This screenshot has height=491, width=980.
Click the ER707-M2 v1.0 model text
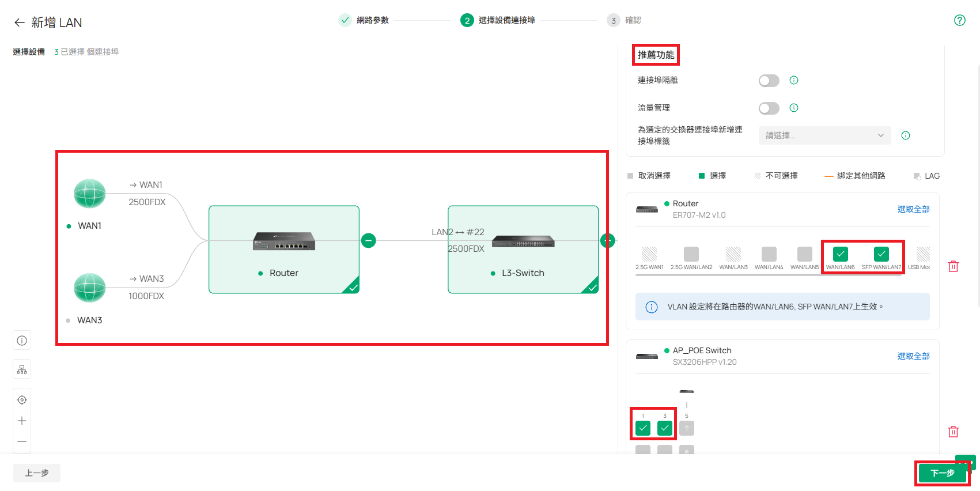pyautogui.click(x=699, y=215)
